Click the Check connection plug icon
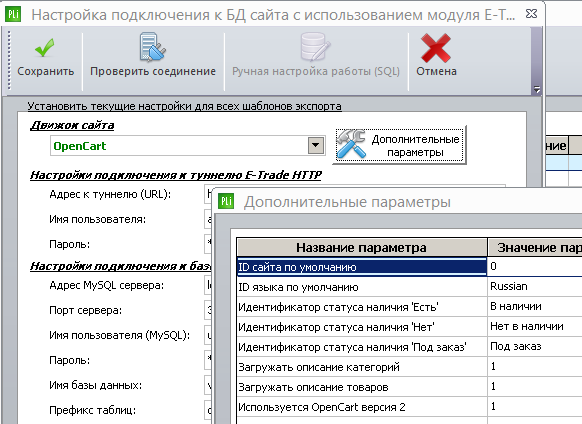The image size is (582, 424). 152,47
